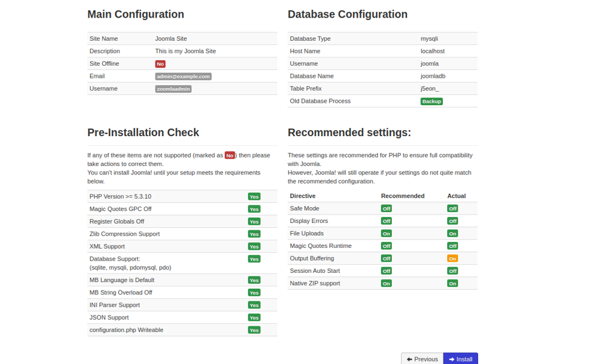Click the "(sqlite, mysqli, pdomysql, pdo)" text
The image size is (610, 364).
coord(131,267)
